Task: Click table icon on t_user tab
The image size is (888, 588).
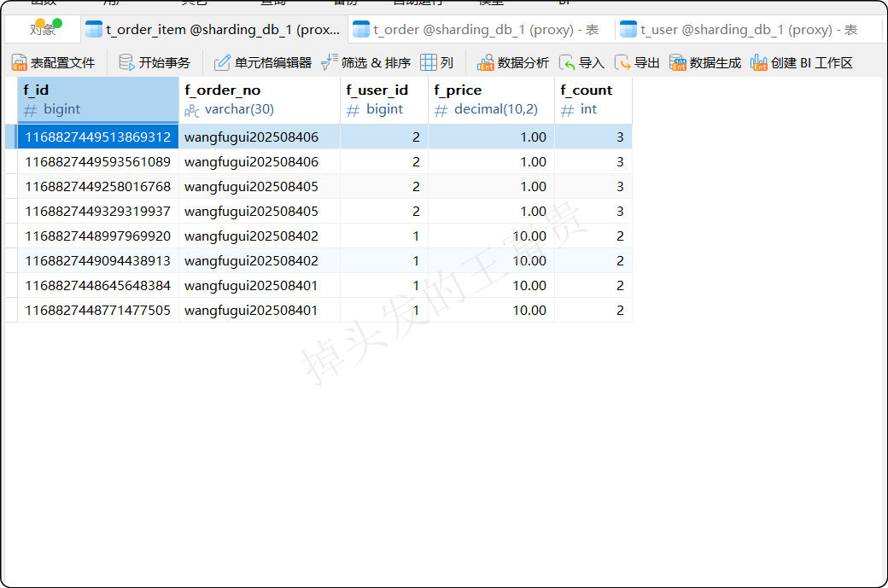Action: click(628, 29)
